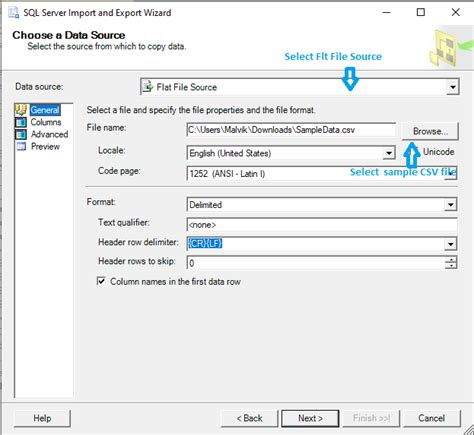Open the Advanced page
The image size is (474, 435).
(x=49, y=134)
